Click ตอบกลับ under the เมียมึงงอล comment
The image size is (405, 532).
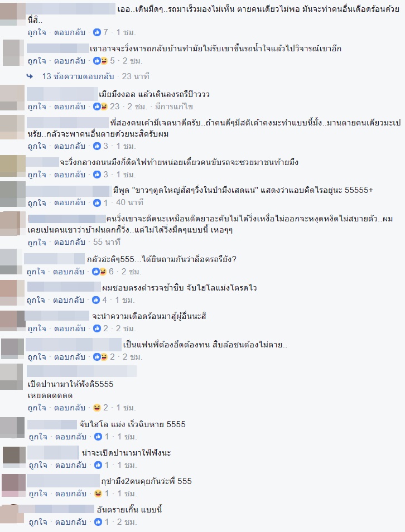pos(70,107)
